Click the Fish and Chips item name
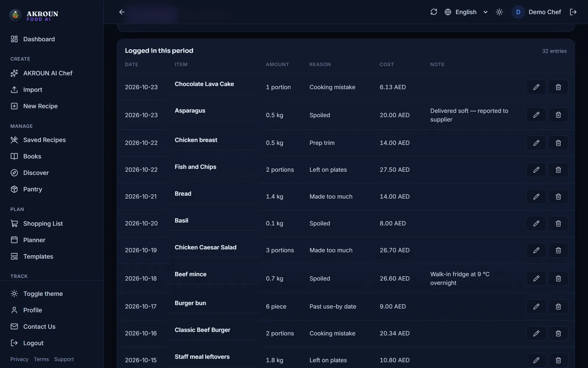The image size is (588, 368). 195,167
